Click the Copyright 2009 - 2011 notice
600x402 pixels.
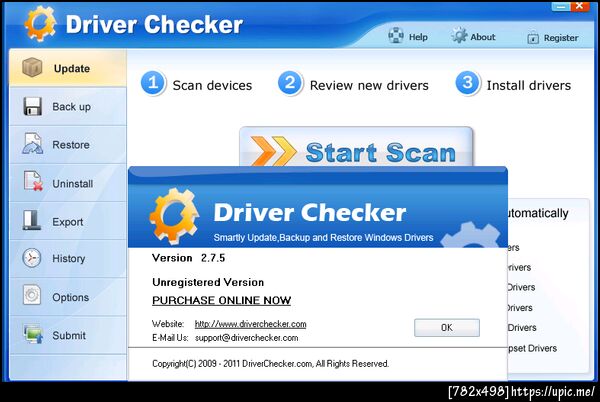(270, 363)
